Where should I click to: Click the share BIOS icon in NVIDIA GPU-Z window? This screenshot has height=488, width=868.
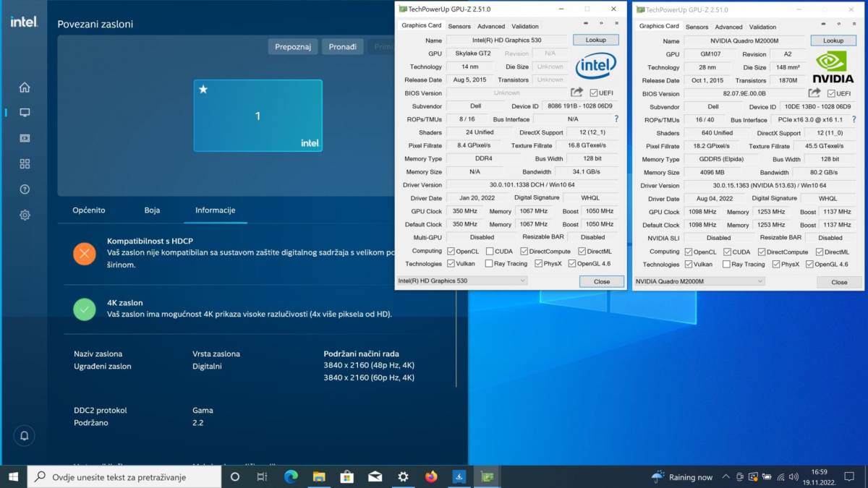click(814, 93)
